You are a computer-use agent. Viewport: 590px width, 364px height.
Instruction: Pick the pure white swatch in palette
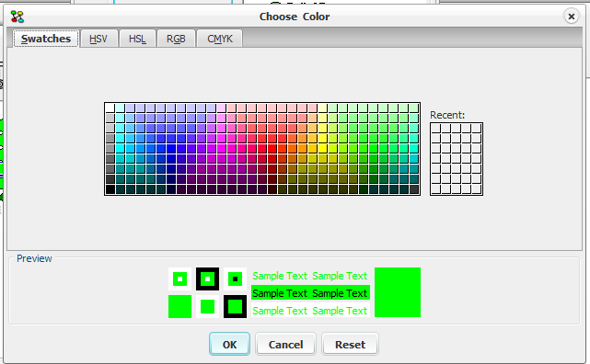click(110, 108)
